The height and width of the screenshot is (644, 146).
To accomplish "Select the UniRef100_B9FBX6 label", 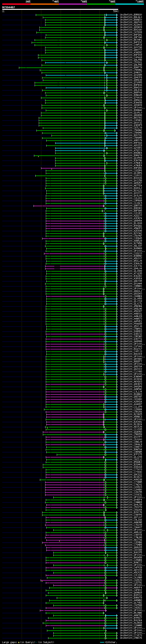I will pyautogui.click(x=131, y=85).
